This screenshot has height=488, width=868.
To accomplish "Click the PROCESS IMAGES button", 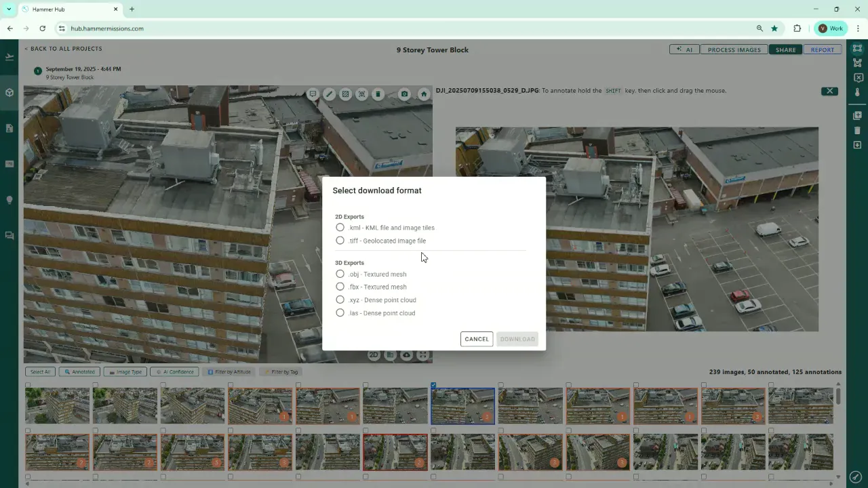I will coord(734,49).
